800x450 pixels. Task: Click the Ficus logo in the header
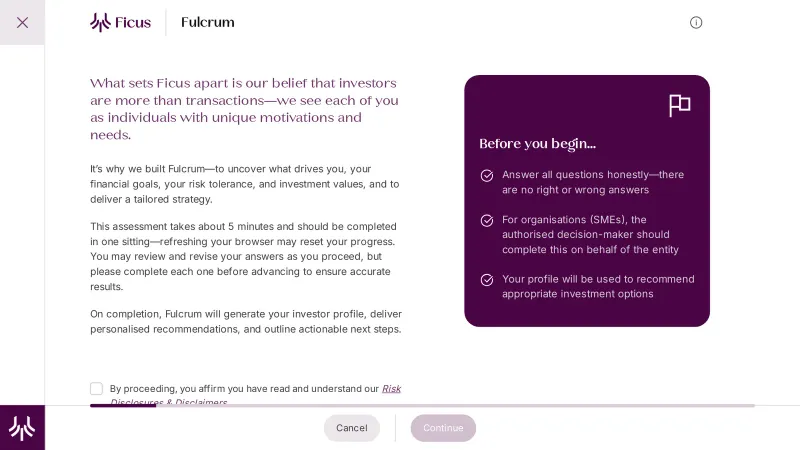[x=120, y=22]
